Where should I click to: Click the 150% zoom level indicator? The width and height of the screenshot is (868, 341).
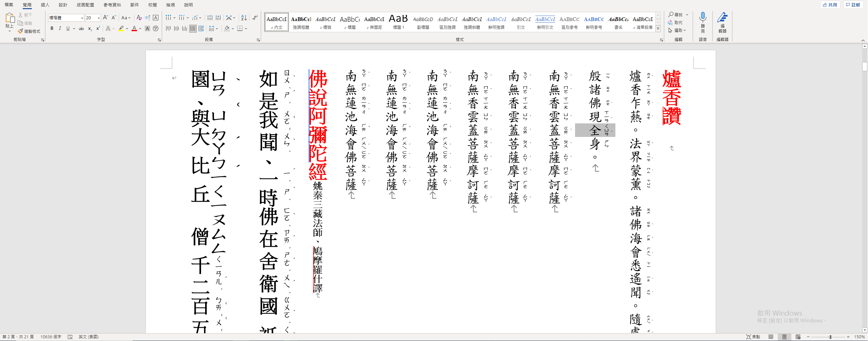coord(860,337)
